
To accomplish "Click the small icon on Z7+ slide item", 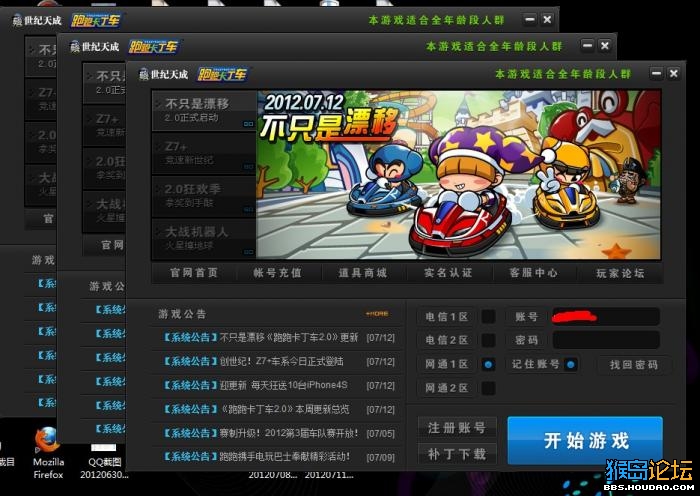I will point(249,167).
